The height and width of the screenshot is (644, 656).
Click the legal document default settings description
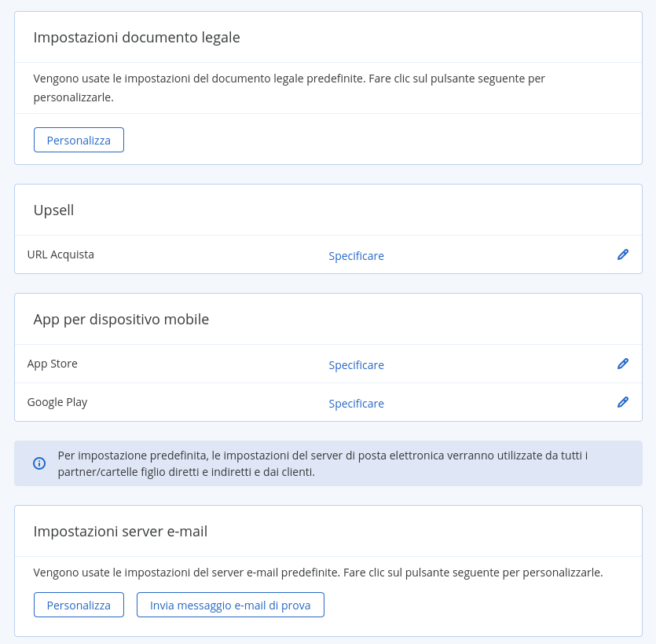289,88
